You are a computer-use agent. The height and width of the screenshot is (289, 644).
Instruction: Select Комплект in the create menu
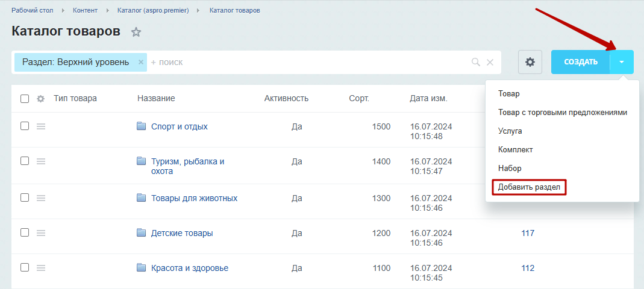tap(515, 149)
